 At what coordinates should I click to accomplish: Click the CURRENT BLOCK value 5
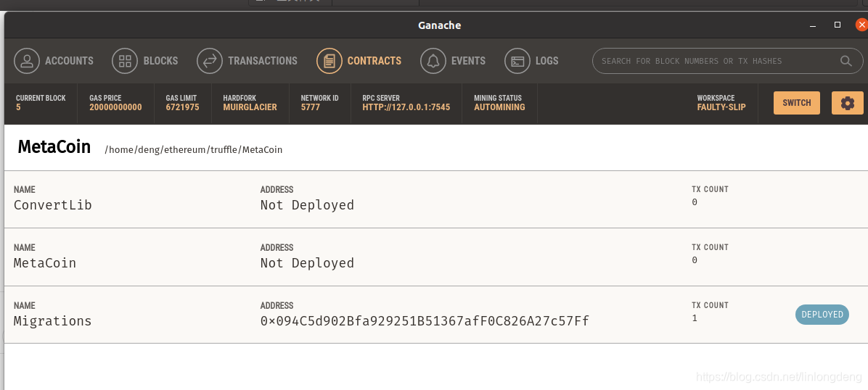pos(18,107)
